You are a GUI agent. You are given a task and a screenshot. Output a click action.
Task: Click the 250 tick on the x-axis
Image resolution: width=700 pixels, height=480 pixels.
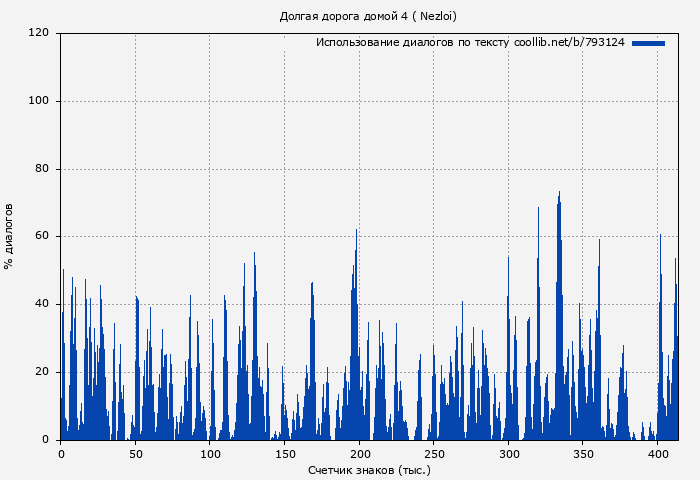point(434,454)
